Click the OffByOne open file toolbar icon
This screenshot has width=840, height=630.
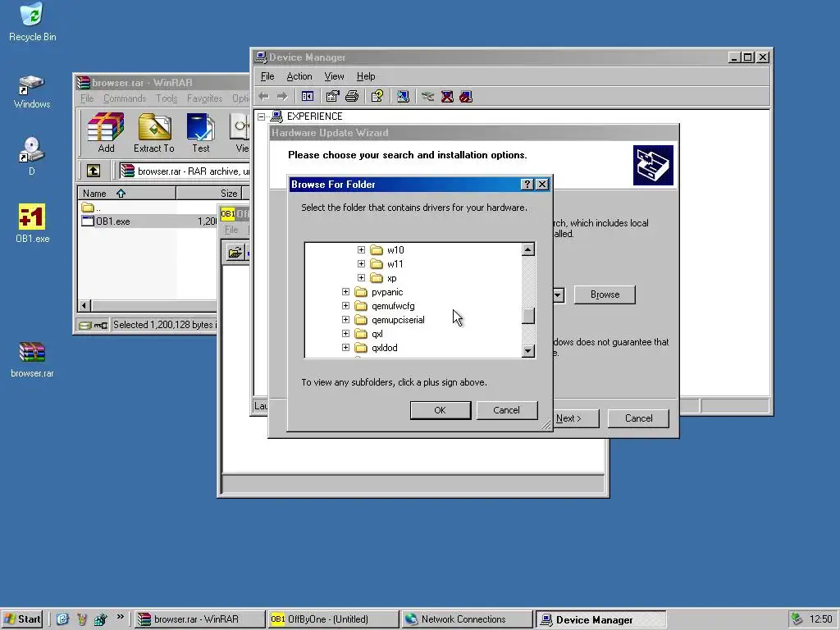click(x=235, y=253)
